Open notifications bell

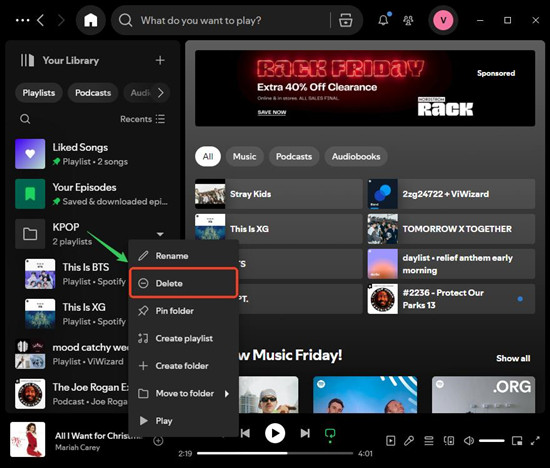coord(384,20)
